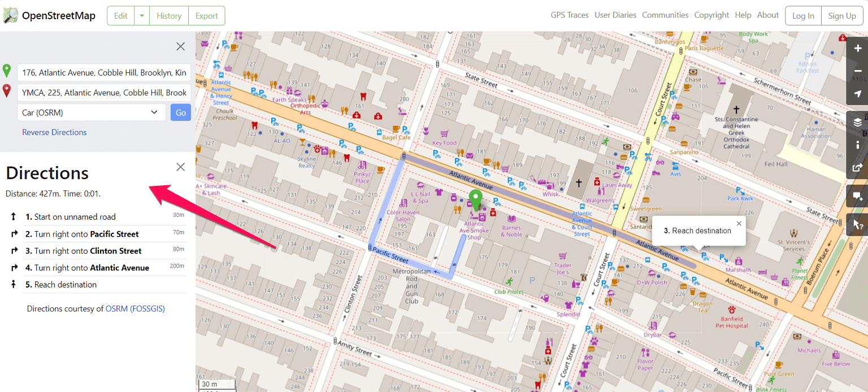This screenshot has width=868, height=392.
Task: Click the red destination marker icon
Action: coord(7,90)
